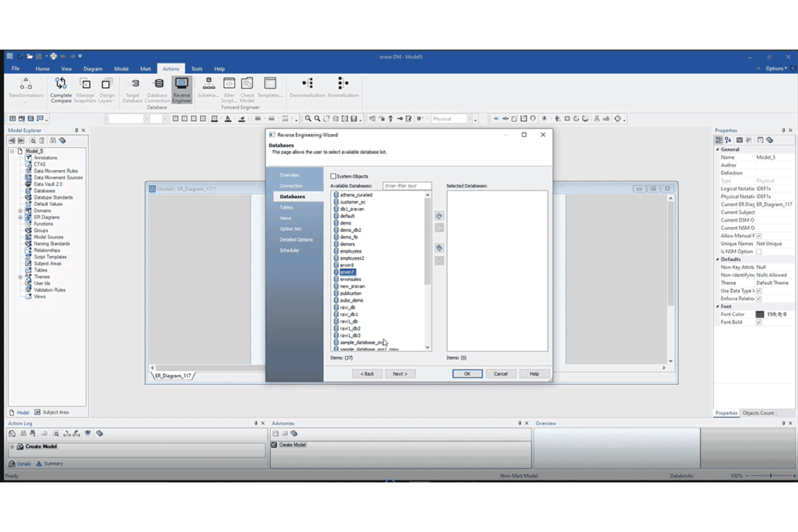Click the Templates ribbon icon
798x532 pixels.
[270, 87]
